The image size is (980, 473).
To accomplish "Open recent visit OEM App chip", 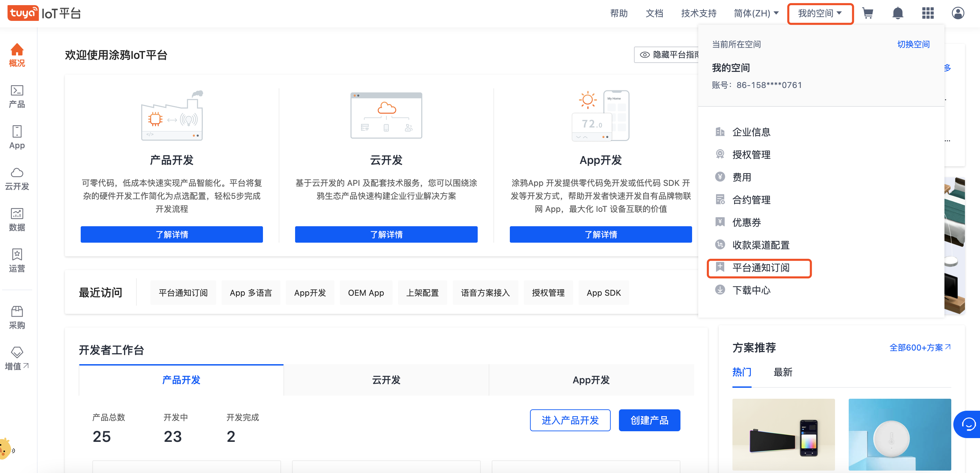I will click(366, 293).
